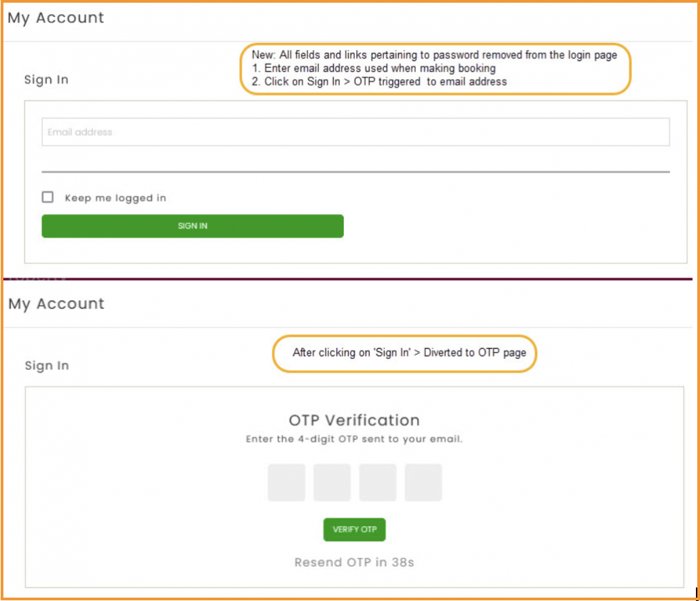Screen dimensions: 700x601
Task: Select the first OTP digit box
Action: 286,483
